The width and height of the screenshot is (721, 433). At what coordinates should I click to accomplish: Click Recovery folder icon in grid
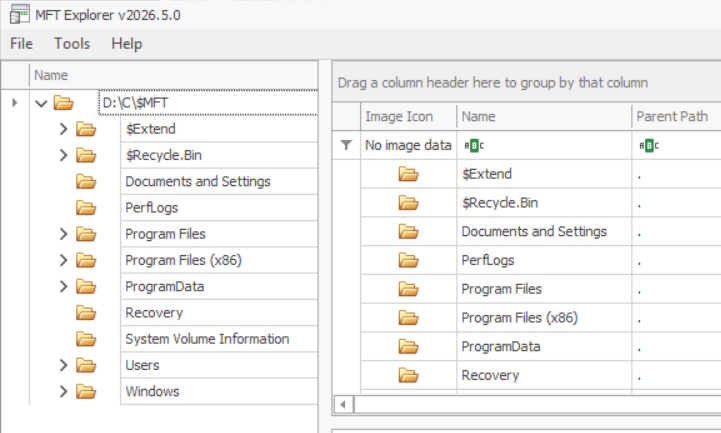tap(408, 375)
